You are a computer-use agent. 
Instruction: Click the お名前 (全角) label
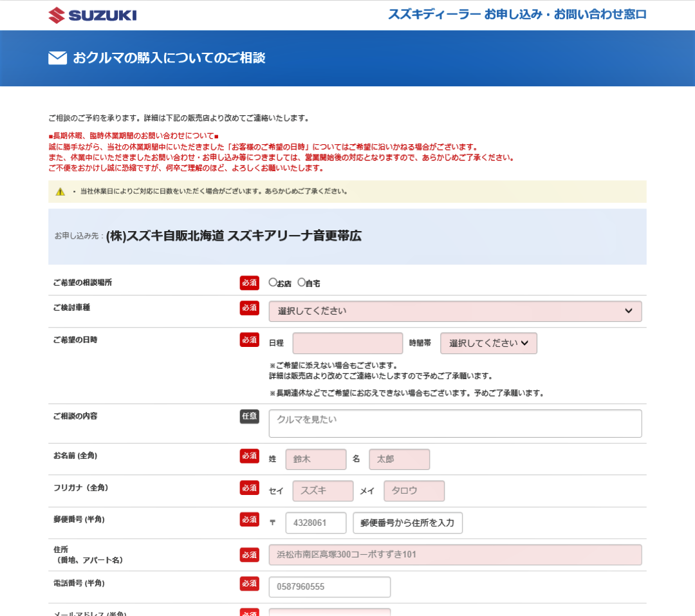coord(75,456)
